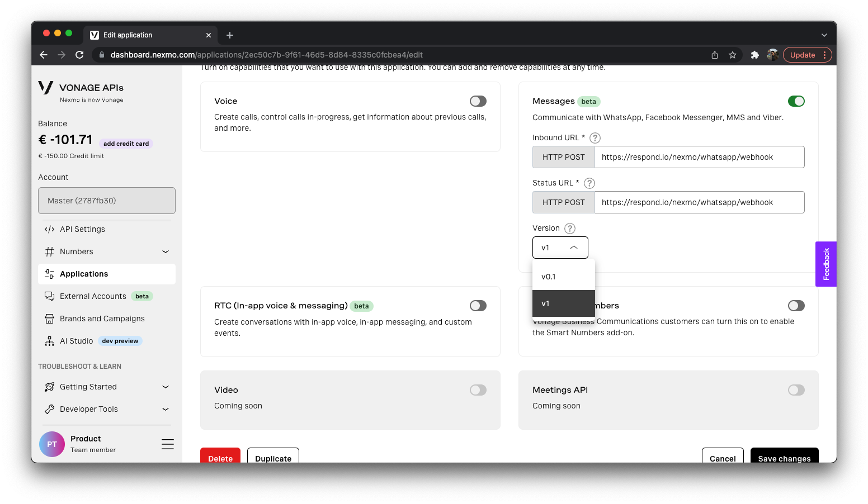Open the hamburger menu by Product

click(x=168, y=444)
